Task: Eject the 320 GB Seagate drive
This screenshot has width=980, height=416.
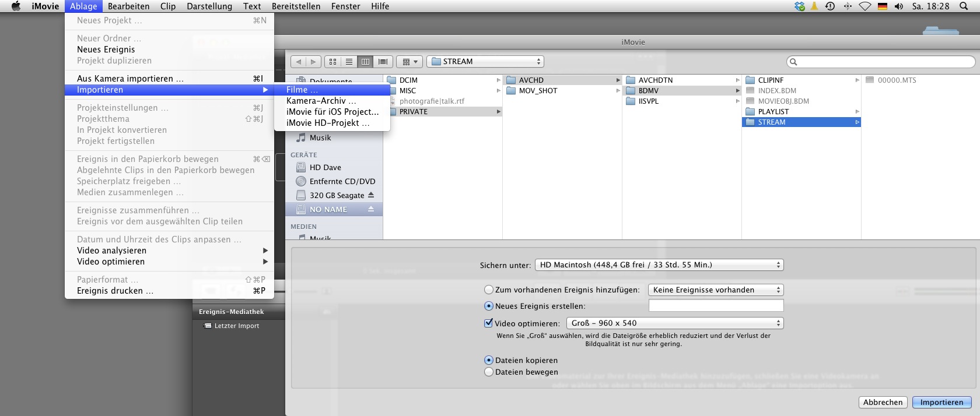Action: click(x=371, y=195)
